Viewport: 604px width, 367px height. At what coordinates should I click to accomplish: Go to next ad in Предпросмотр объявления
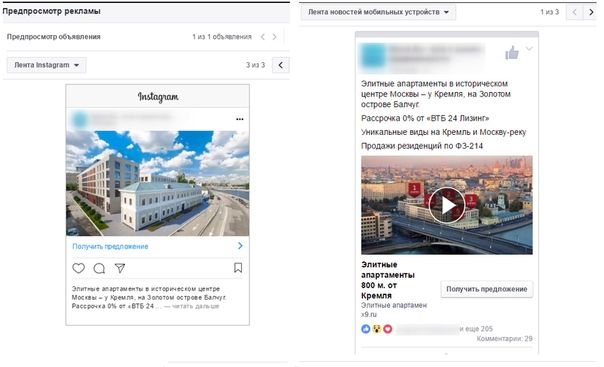tap(274, 37)
